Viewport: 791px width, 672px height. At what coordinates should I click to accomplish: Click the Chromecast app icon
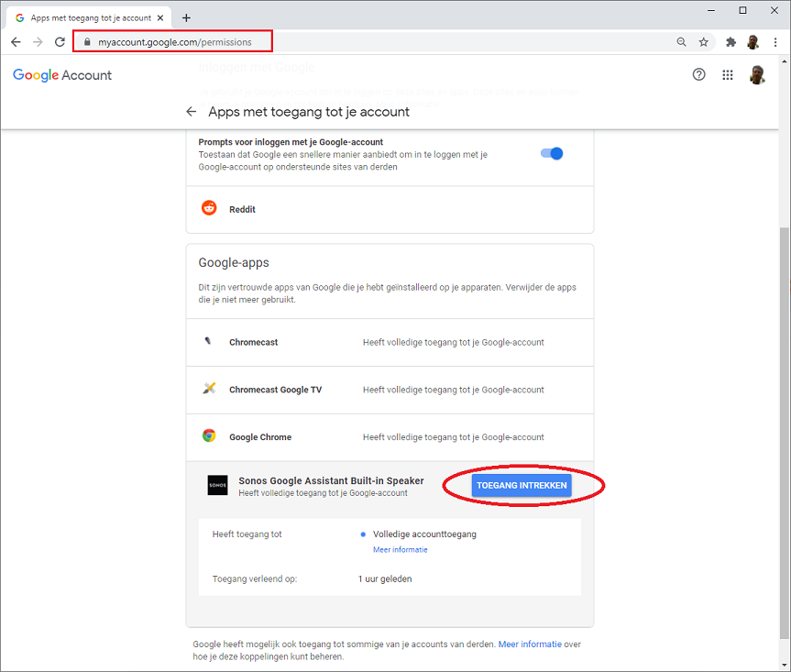(x=208, y=341)
